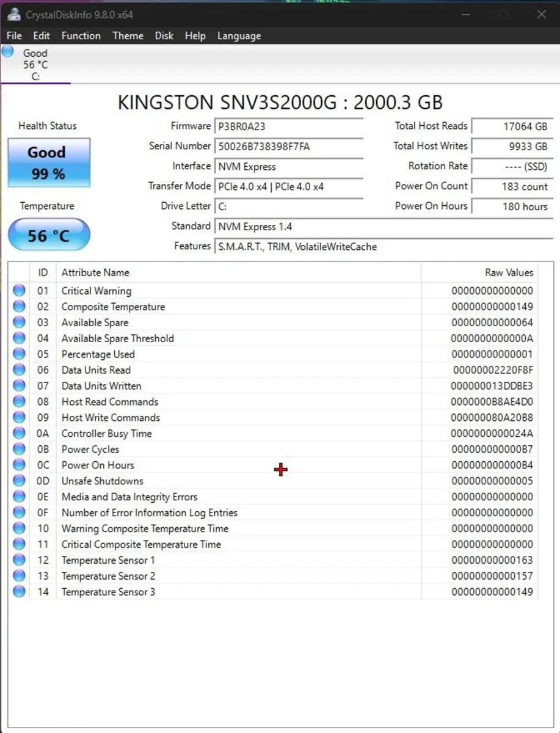Click raw value 000000080A20B8
The image size is (560, 733).
point(492,418)
